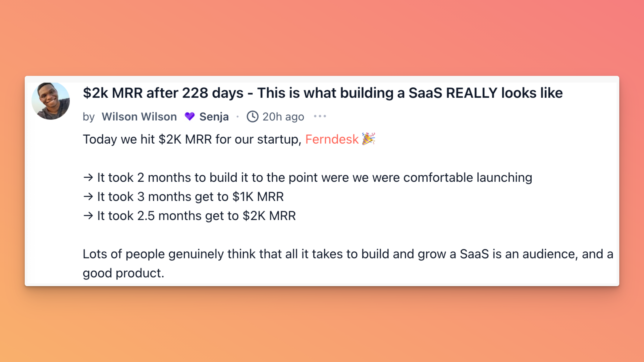The height and width of the screenshot is (362, 644).
Task: Click the arrow beside "2 months to build"
Action: 88,178
